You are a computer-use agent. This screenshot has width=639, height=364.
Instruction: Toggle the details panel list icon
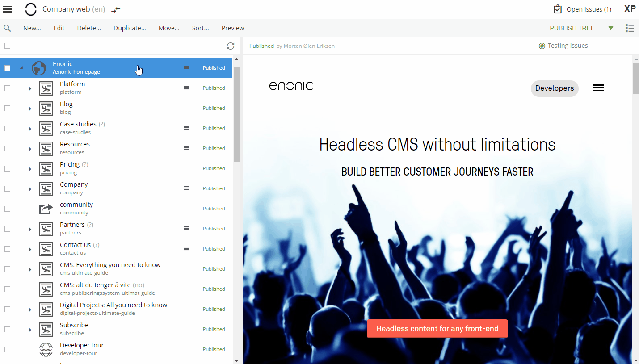(x=630, y=28)
